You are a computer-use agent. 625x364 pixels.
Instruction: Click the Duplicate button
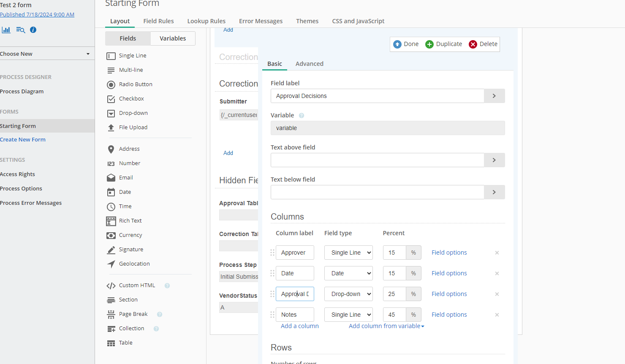(443, 44)
